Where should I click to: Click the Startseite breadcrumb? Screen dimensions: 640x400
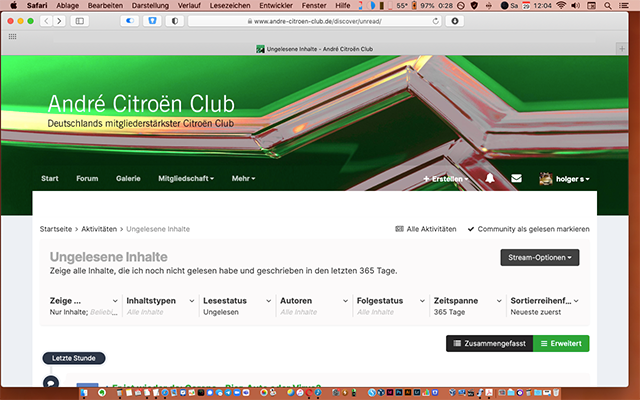coord(56,229)
